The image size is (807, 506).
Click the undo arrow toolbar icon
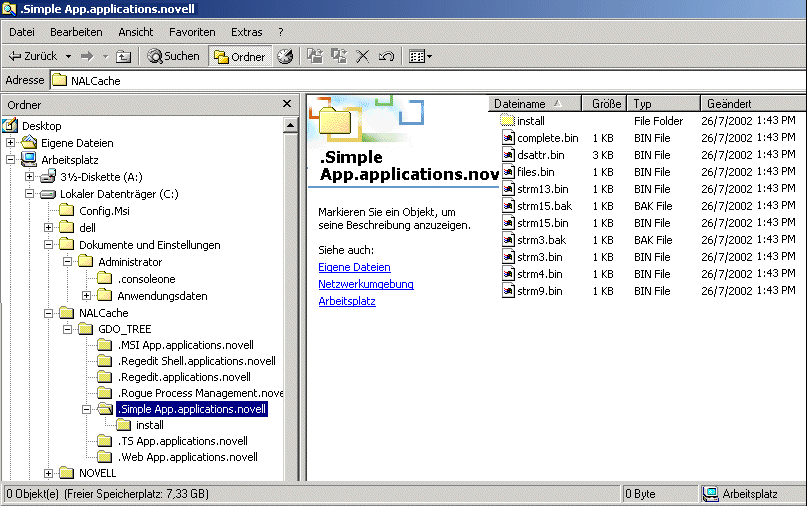click(x=386, y=57)
